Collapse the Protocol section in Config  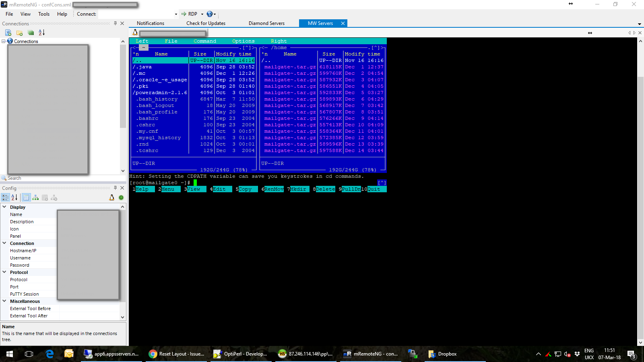(5, 272)
